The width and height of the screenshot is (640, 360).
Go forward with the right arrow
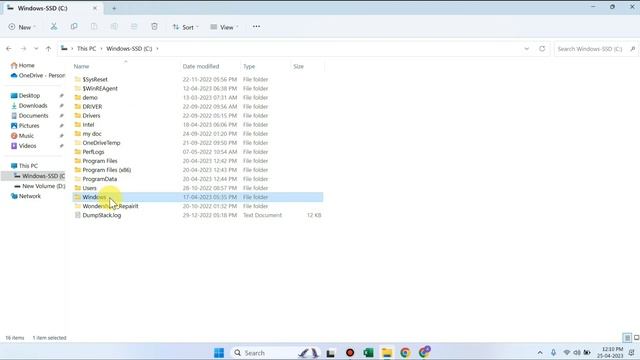(23, 49)
